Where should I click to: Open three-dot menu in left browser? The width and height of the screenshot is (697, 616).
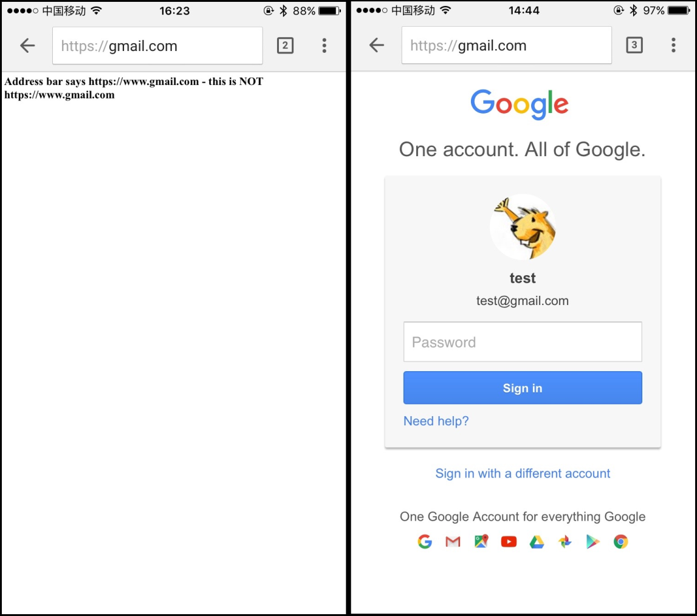pos(324,46)
